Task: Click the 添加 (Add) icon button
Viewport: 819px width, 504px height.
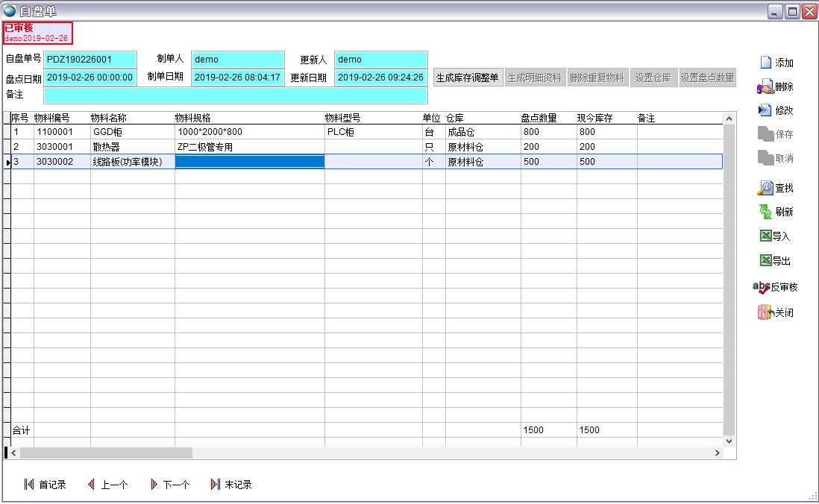Action: click(x=766, y=63)
